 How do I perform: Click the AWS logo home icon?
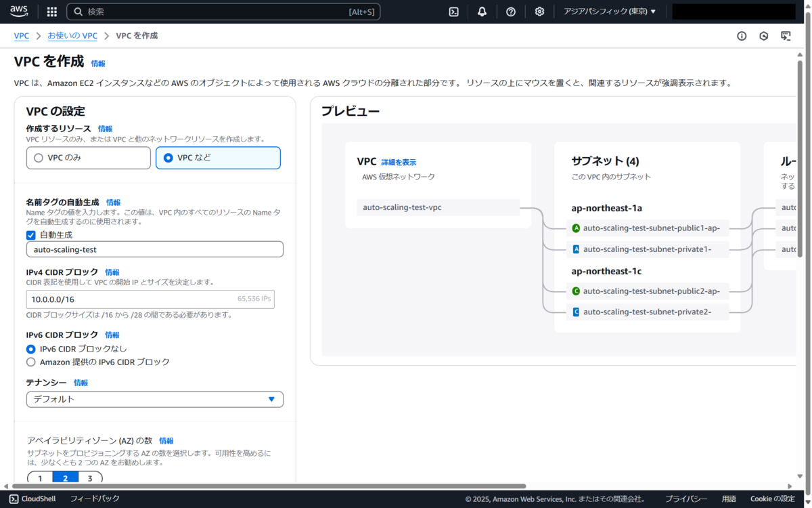19,11
